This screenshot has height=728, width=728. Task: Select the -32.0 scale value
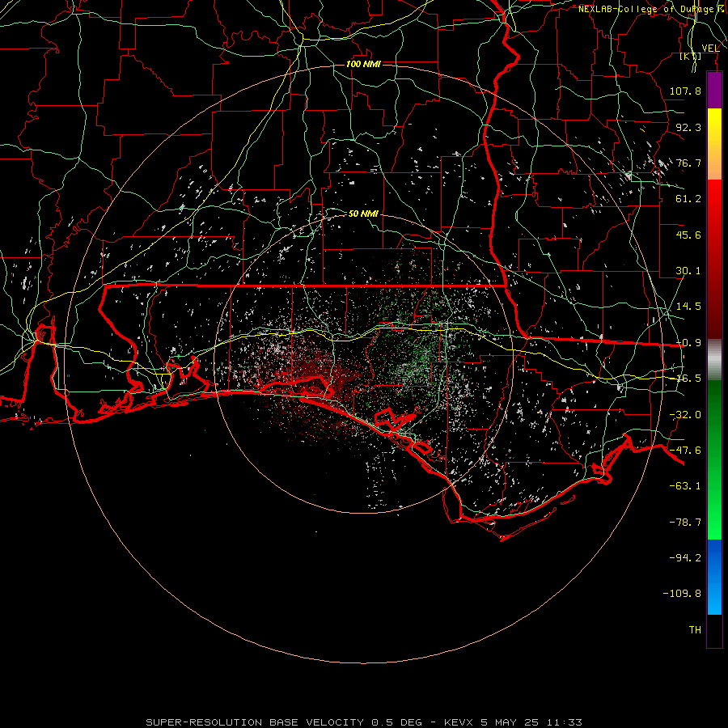pos(685,415)
